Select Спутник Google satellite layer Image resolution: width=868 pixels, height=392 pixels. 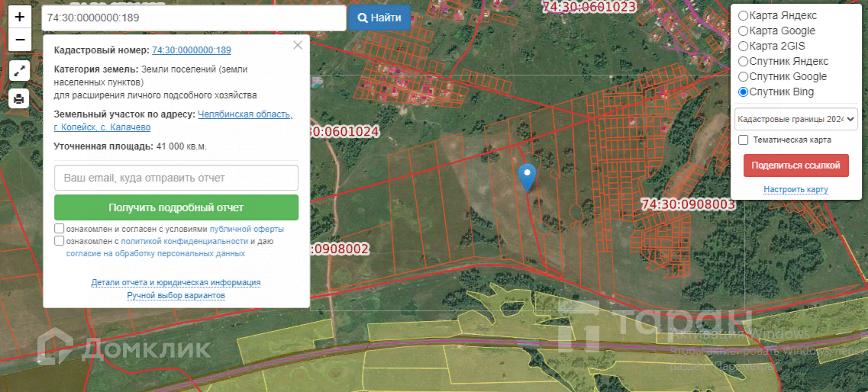[744, 76]
